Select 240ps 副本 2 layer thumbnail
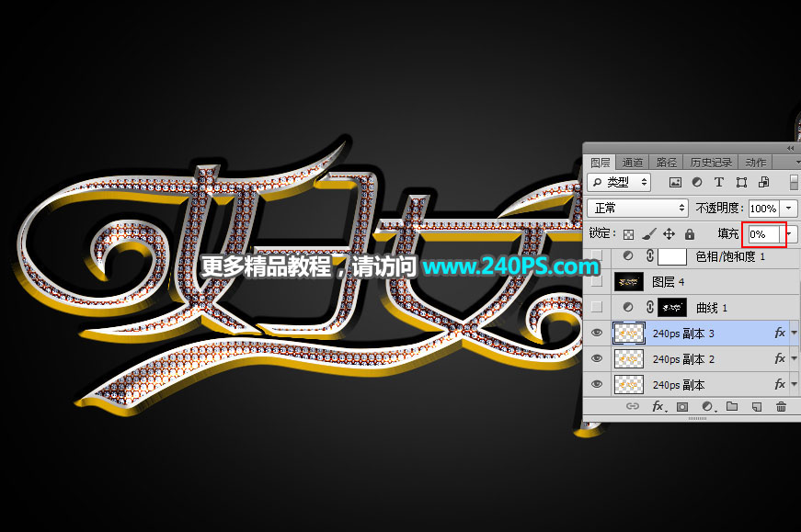This screenshot has height=532, width=801. click(628, 358)
